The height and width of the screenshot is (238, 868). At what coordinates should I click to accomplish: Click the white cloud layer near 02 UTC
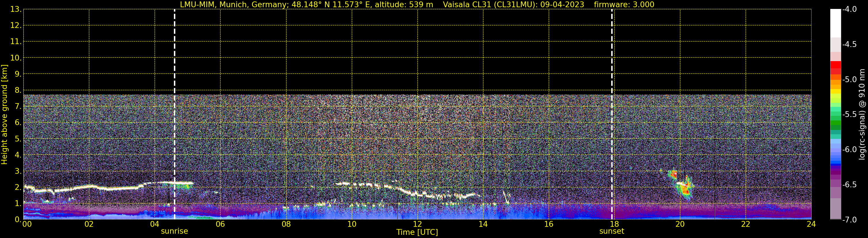(89, 186)
